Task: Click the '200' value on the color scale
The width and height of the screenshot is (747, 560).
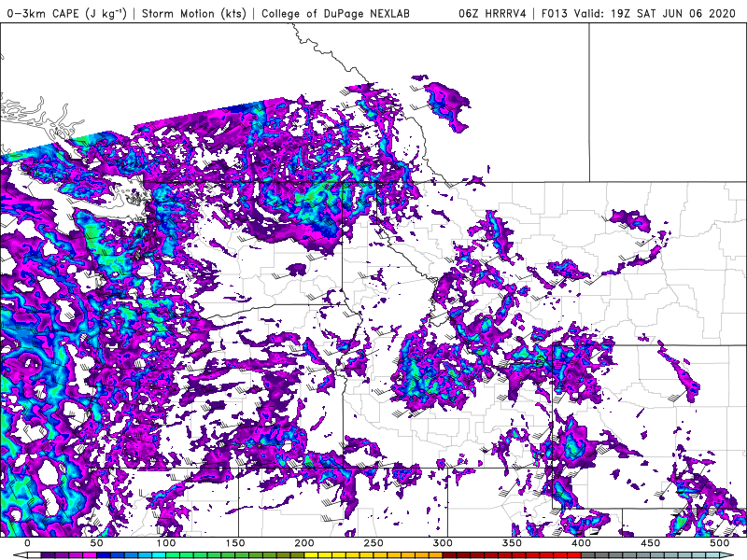Action: (304, 543)
